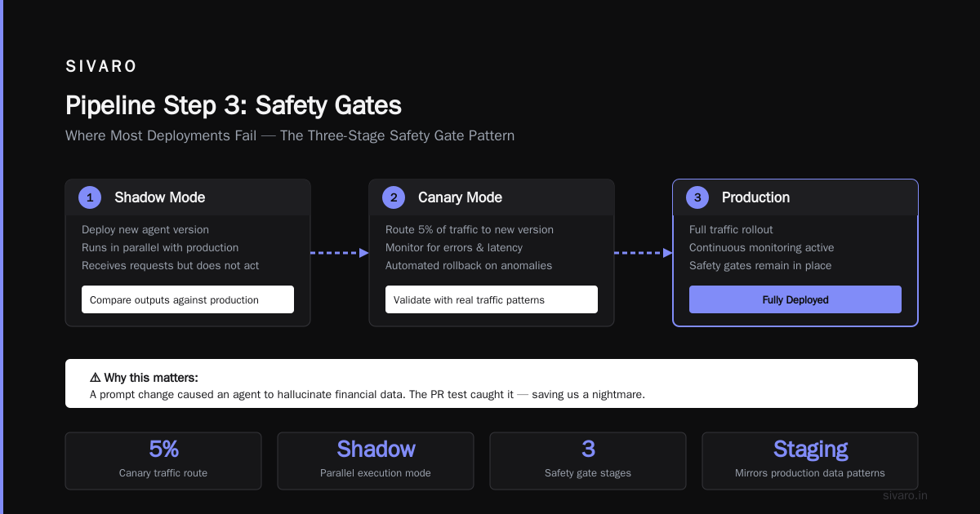Click the hallucinate financial data note text
The image size is (980, 514).
pos(367,394)
